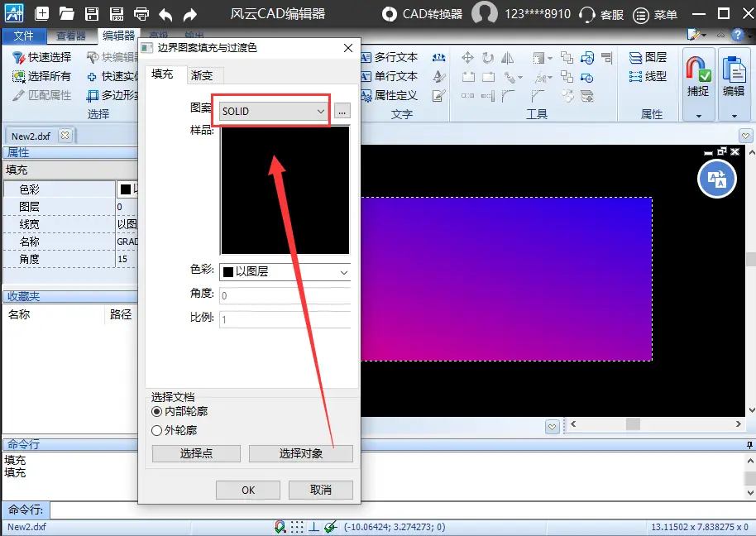Click the 匹配属性 match properties tool
The width and height of the screenshot is (756, 536).
pos(42,95)
